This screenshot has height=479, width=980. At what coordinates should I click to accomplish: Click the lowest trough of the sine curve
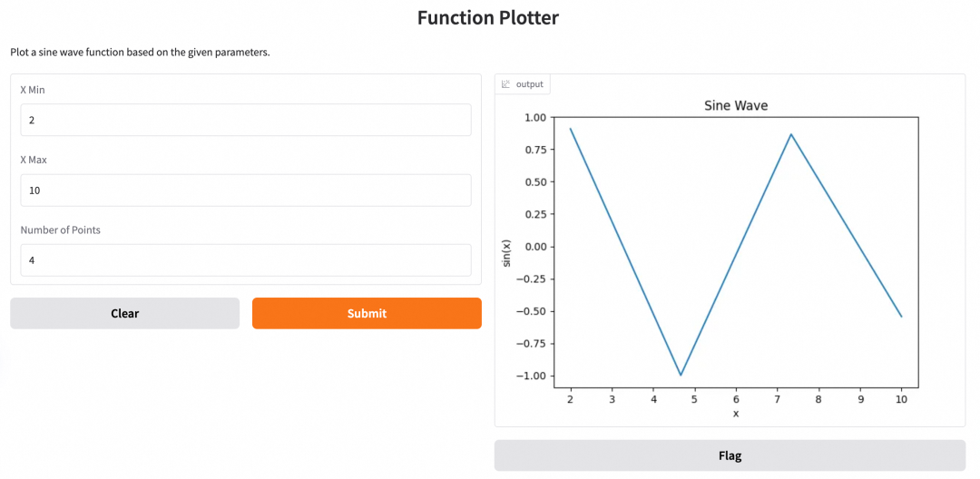pos(681,375)
